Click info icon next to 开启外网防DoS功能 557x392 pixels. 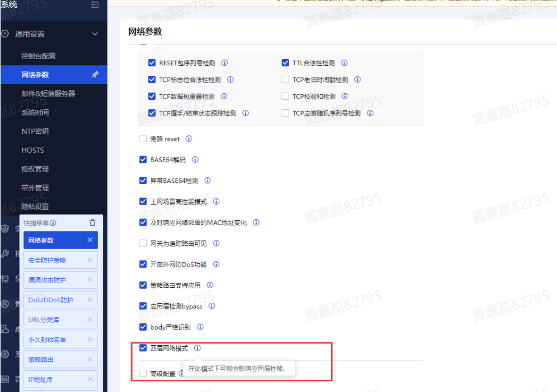coord(217,264)
